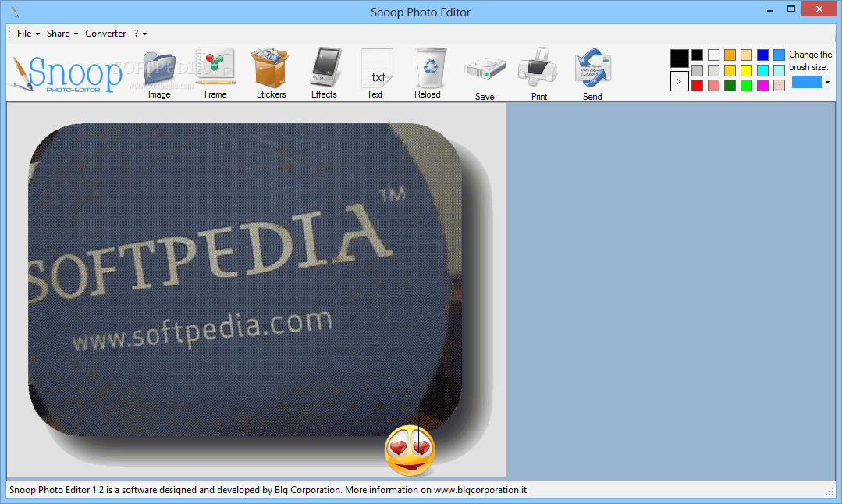Open the ? help menu
The width and height of the screenshot is (842, 504).
140,34
